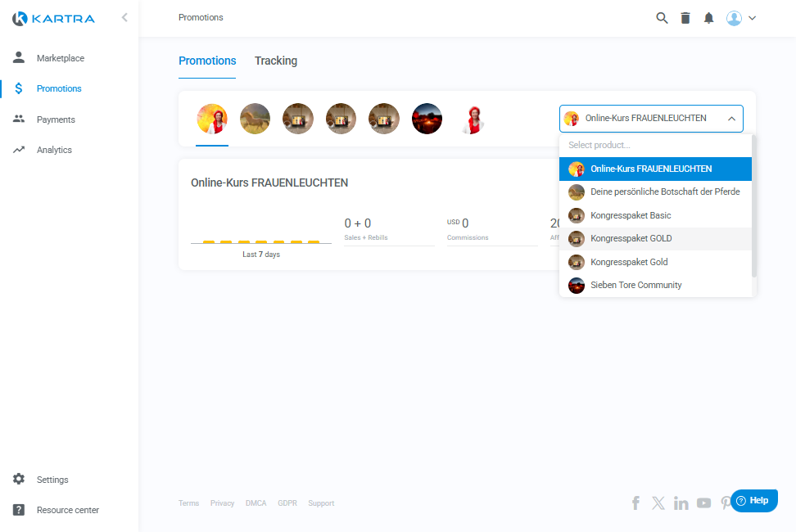
Task: Open Promotions in the sidebar
Action: click(59, 88)
